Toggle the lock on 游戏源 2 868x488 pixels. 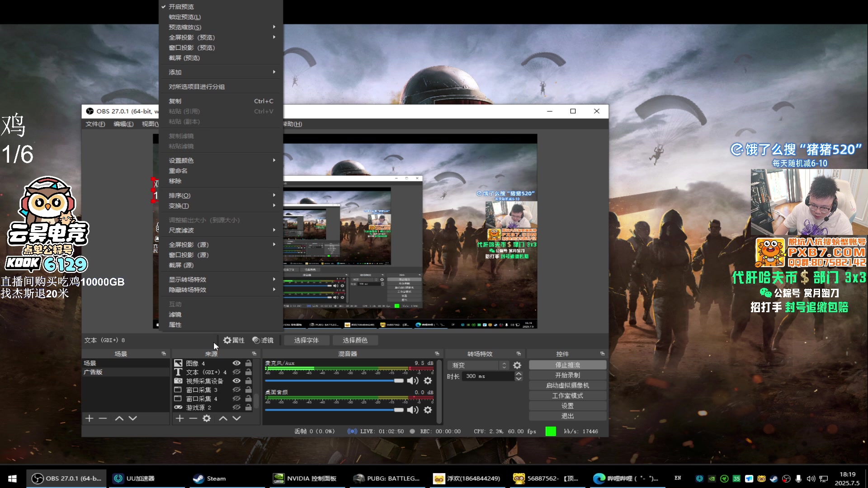(x=248, y=408)
